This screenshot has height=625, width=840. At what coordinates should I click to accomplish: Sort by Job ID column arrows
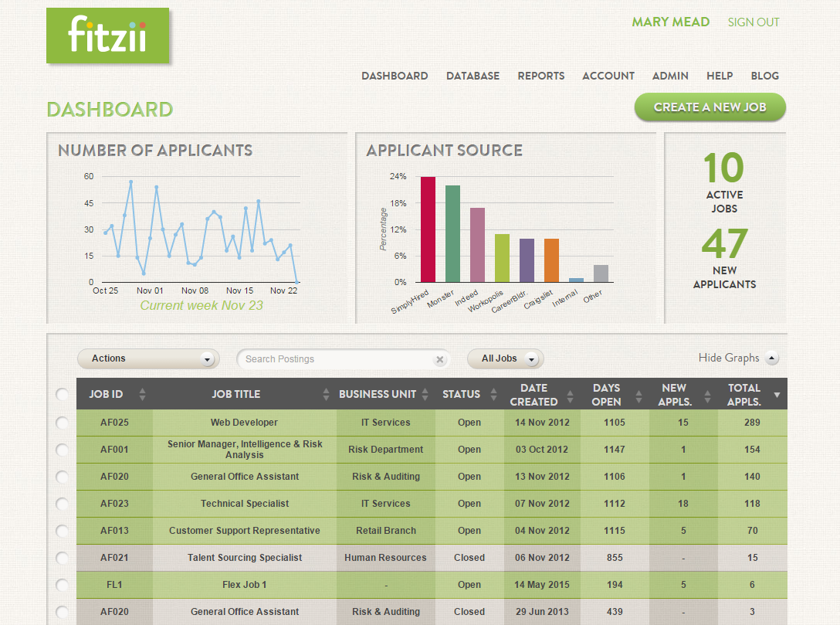(142, 394)
